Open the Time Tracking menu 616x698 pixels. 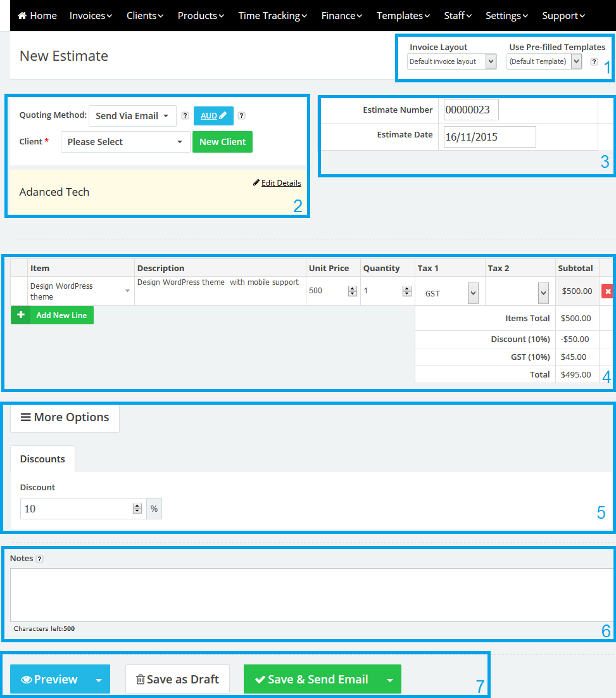pos(272,16)
